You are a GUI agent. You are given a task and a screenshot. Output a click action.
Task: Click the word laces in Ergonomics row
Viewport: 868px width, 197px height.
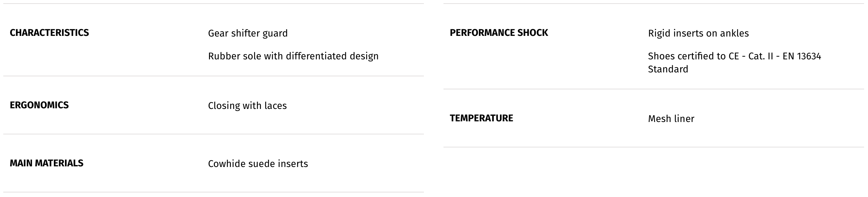(x=275, y=106)
